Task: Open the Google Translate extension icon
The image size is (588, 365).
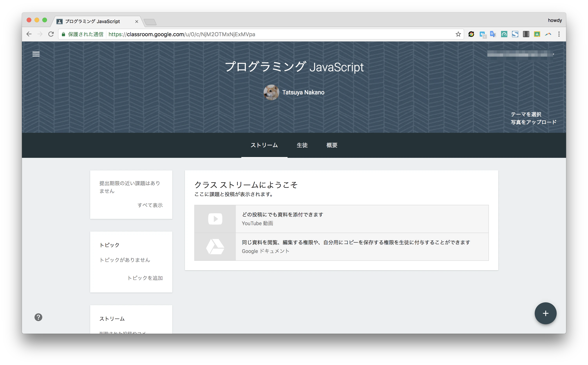Action: click(x=493, y=34)
